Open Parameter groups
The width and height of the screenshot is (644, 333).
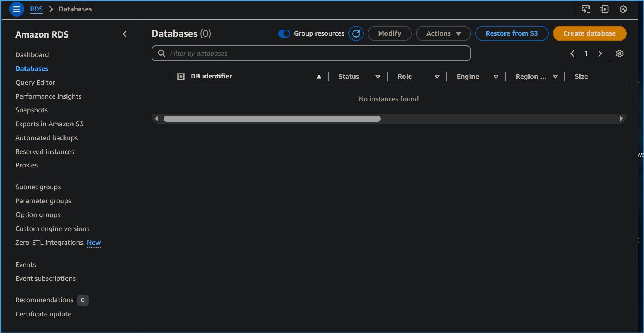click(43, 201)
